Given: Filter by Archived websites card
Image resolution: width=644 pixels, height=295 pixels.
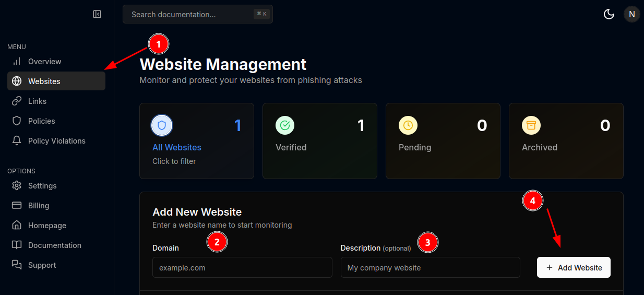Looking at the screenshot, I should 566,141.
